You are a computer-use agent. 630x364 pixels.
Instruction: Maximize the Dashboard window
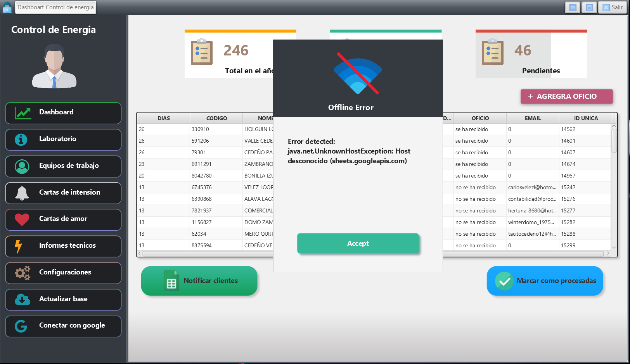[x=589, y=7]
